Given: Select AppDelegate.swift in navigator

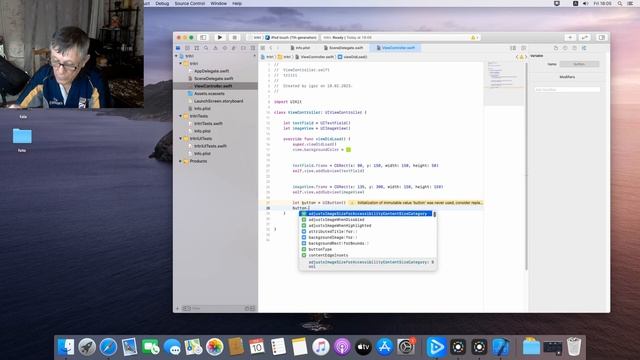Looking at the screenshot, I should click(211, 71).
